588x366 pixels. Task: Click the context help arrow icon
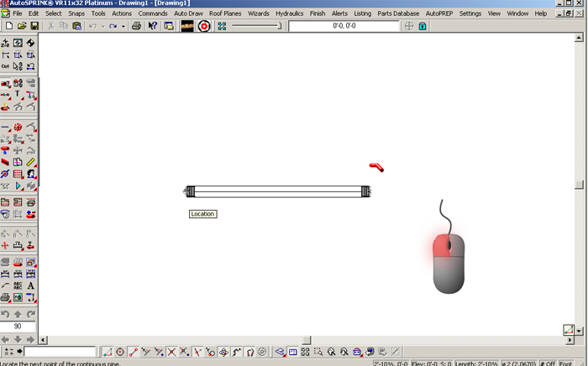click(153, 26)
